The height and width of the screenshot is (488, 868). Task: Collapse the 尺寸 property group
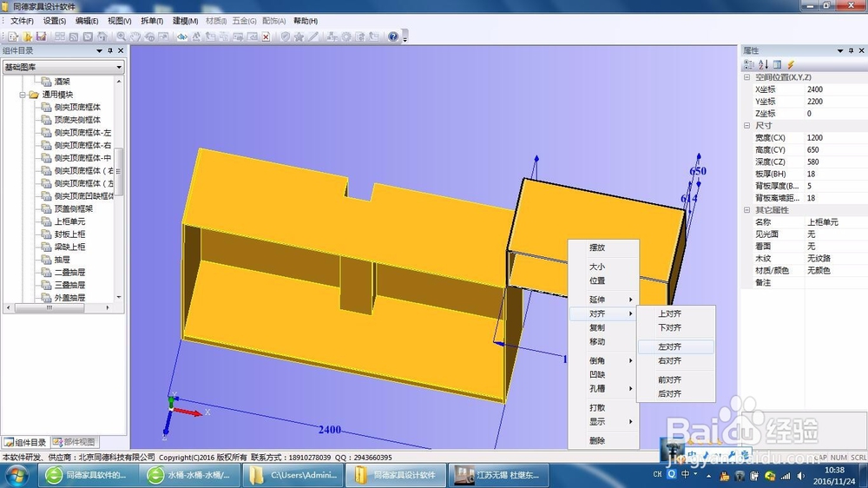(x=746, y=126)
